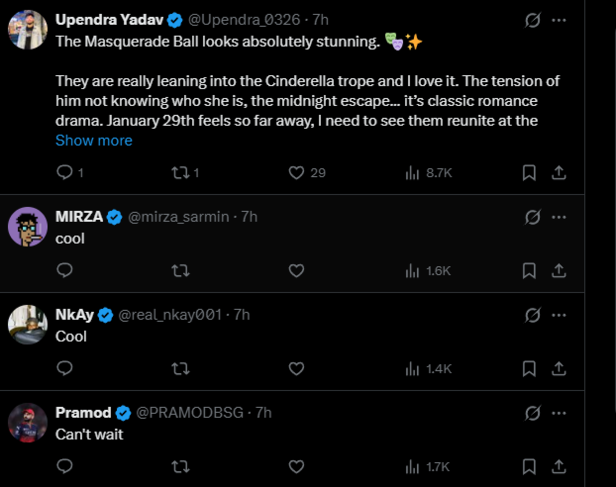
Task: Open @mirza_sarmin profile handle link
Action: (180, 217)
